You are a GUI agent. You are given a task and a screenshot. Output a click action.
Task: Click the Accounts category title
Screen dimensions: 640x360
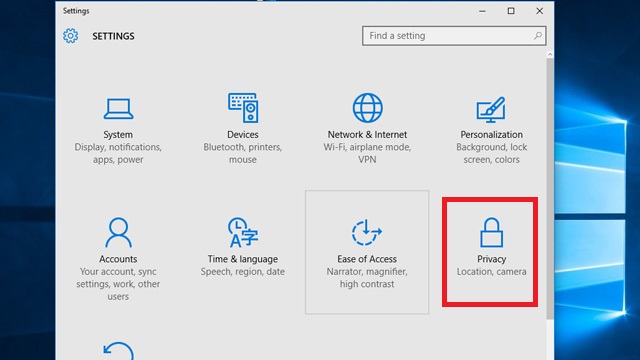click(118, 259)
